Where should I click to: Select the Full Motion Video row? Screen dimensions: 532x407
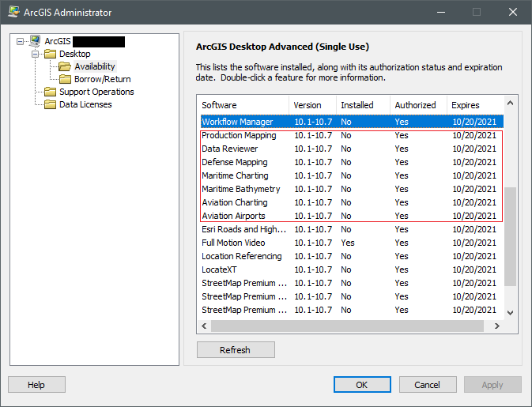tap(352, 243)
